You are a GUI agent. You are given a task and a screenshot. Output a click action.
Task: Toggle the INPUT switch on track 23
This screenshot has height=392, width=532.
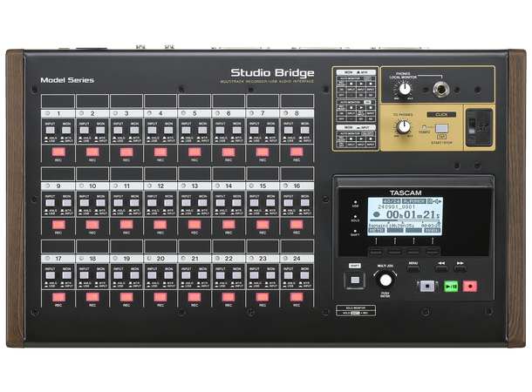255,275
